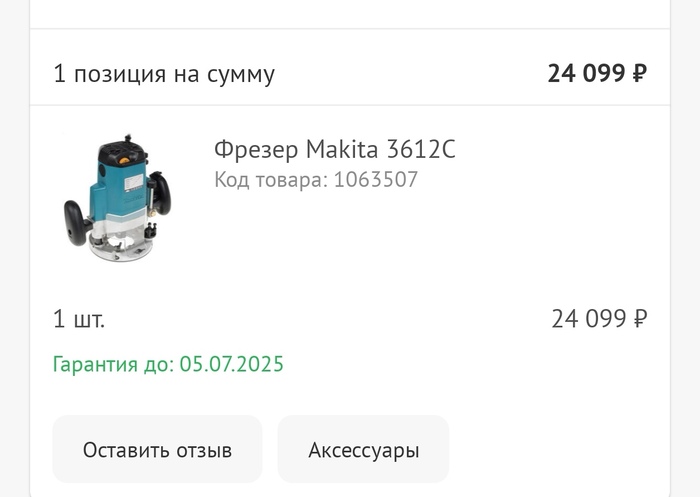This screenshot has width=700, height=497.
Task: Click the warranty date 05.07.2025
Action: pos(232,364)
